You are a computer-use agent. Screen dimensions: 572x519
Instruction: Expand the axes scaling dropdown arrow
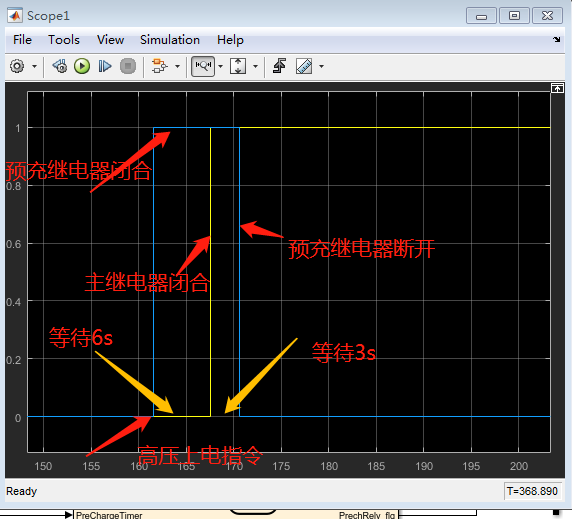255,66
